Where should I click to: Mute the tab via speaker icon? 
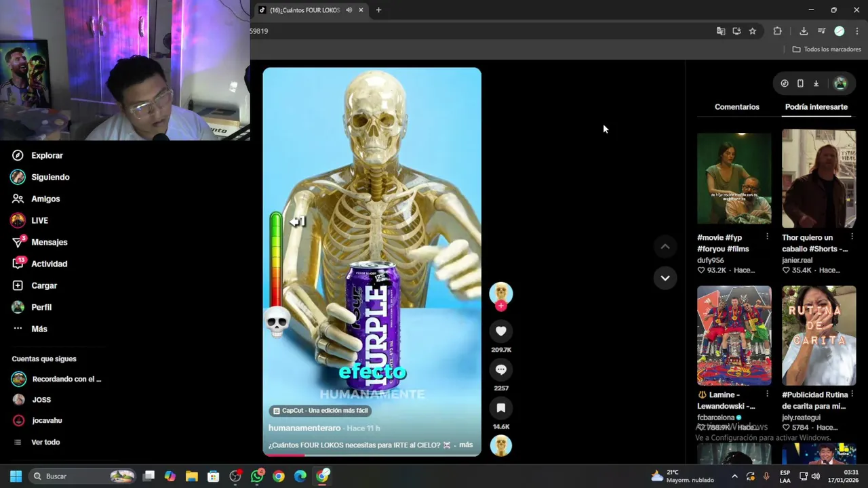pos(349,10)
